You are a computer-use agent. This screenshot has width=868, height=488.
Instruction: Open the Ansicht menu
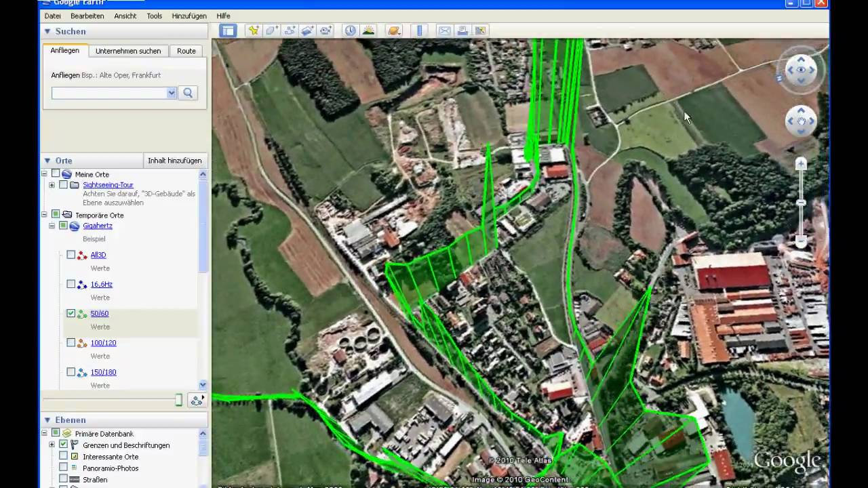[x=125, y=16]
